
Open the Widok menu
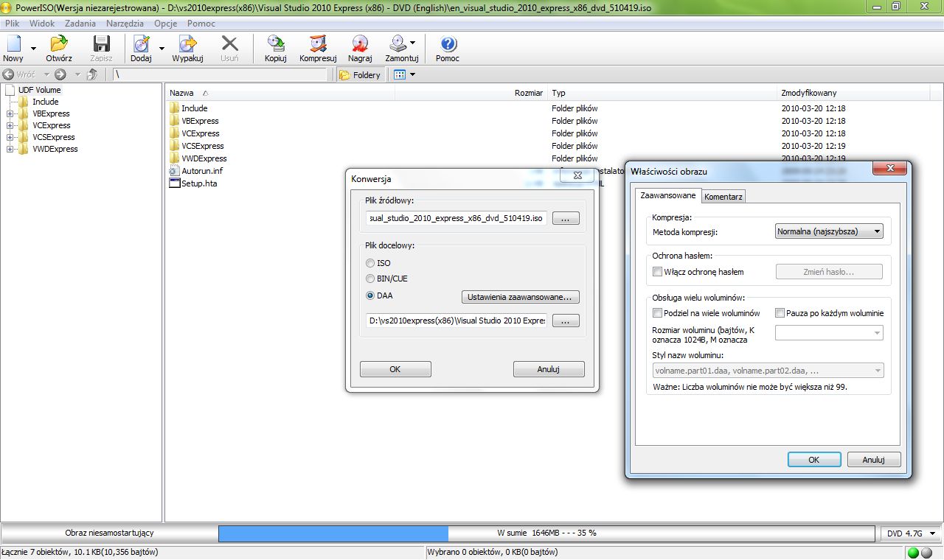pos(42,24)
